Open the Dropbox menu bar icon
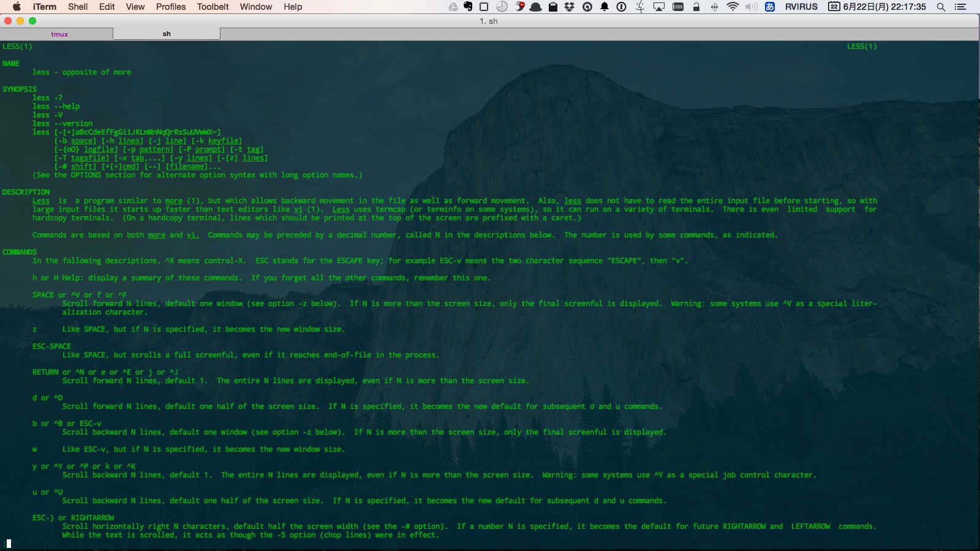Screen dimensions: 980x551 click(x=569, y=7)
